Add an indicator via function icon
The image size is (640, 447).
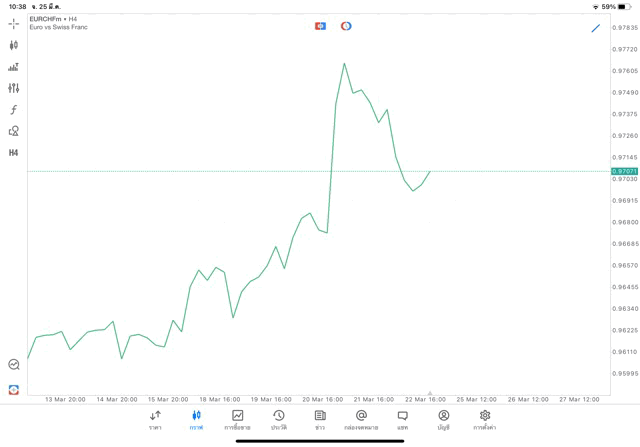pos(14,110)
